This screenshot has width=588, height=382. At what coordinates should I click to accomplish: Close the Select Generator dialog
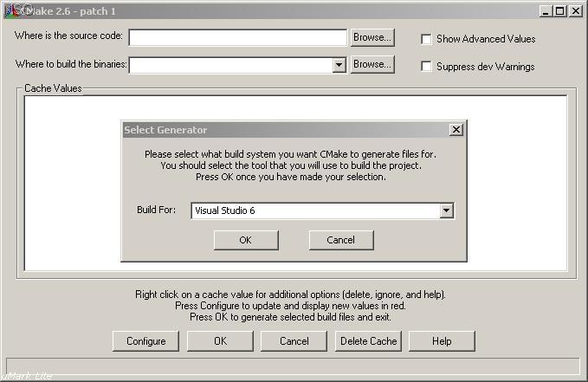(456, 130)
